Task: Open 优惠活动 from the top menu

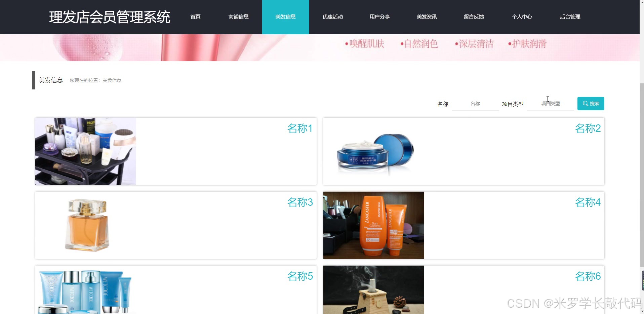Action: (332, 17)
